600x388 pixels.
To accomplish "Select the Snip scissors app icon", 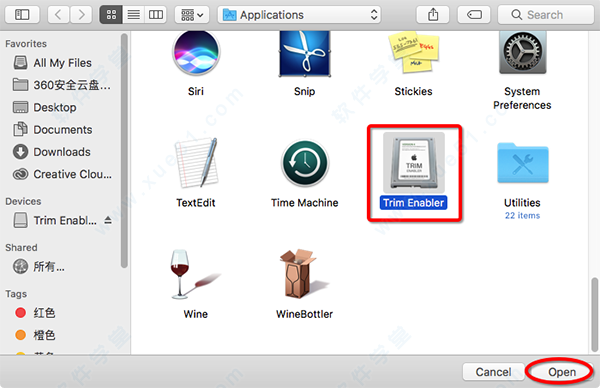I will click(305, 54).
